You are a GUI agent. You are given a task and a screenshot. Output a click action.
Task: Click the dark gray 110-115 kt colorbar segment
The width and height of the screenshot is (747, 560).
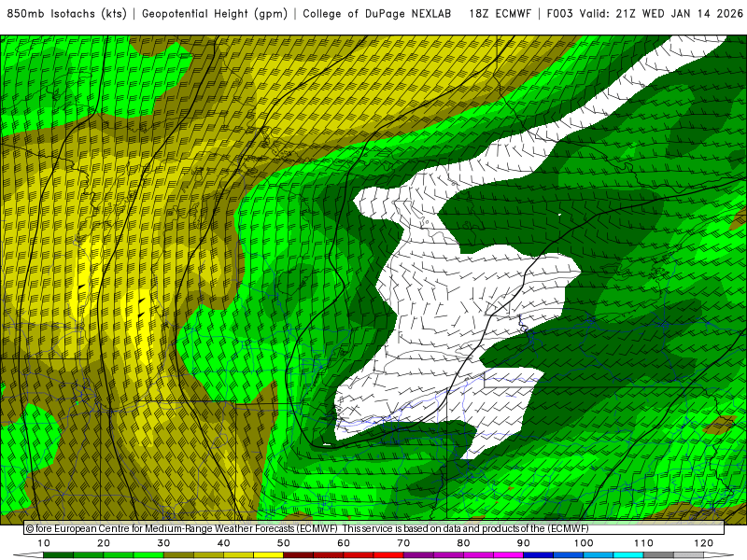click(x=658, y=555)
